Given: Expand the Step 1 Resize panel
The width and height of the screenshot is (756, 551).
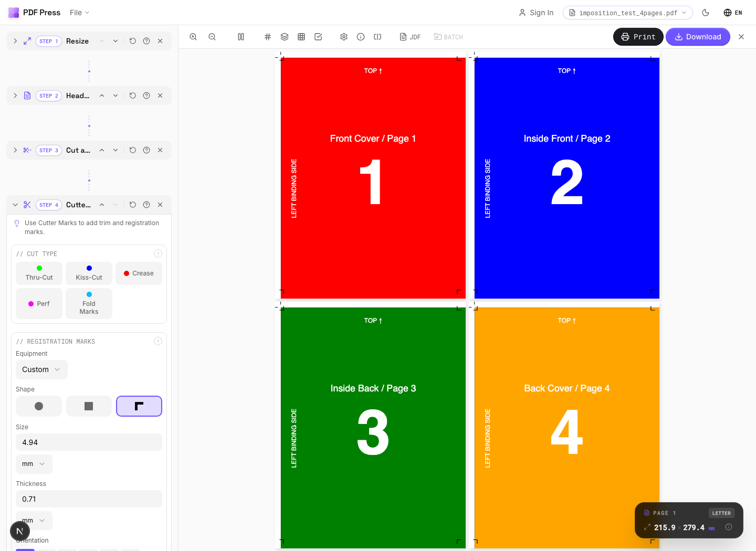Looking at the screenshot, I should (x=15, y=41).
